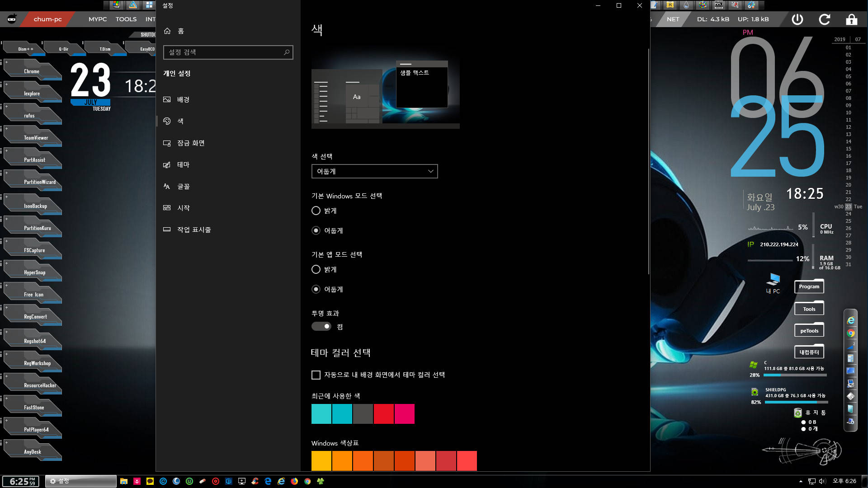This screenshot has height=488, width=868.
Task: Launch TeamViewer from the left launcher
Action: 33,137
